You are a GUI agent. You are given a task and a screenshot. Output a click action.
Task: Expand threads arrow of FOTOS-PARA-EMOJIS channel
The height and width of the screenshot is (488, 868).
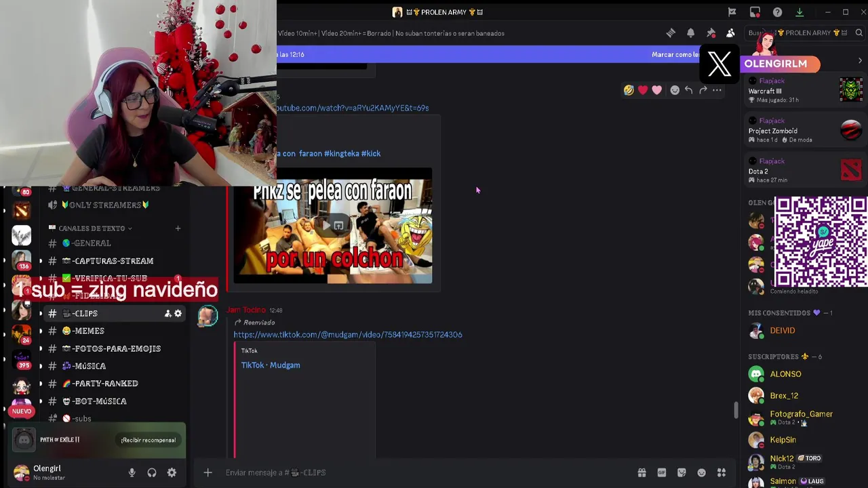tap(41, 348)
